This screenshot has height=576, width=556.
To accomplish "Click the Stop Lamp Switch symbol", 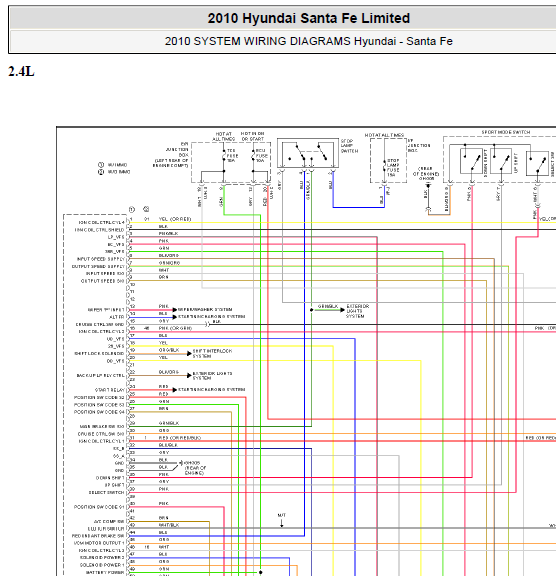I will (308, 153).
